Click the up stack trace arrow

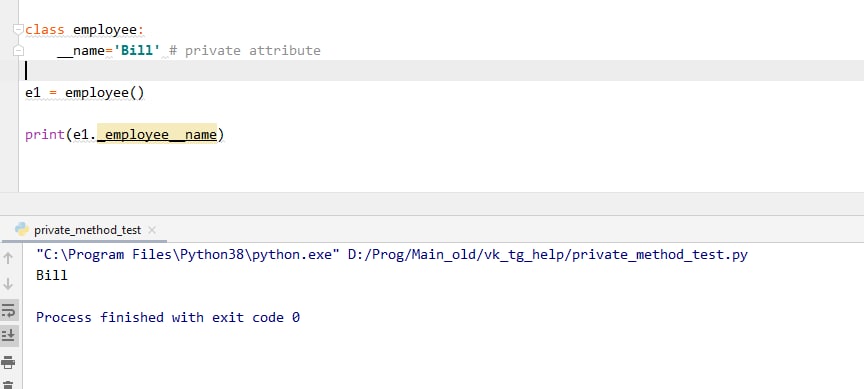pos(8,258)
